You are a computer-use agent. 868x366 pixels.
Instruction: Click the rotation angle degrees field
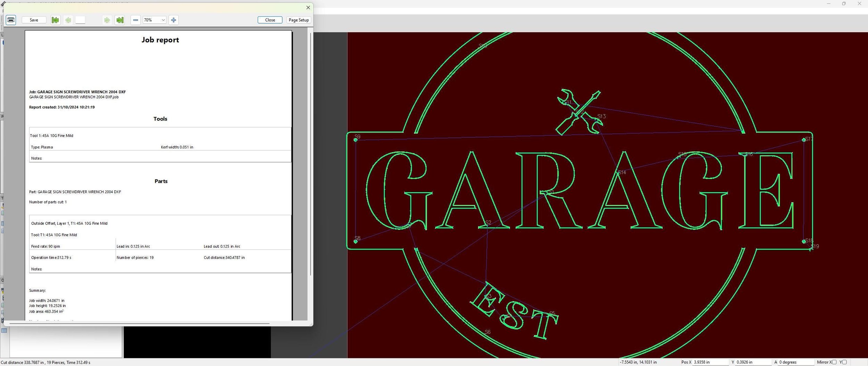(796, 362)
